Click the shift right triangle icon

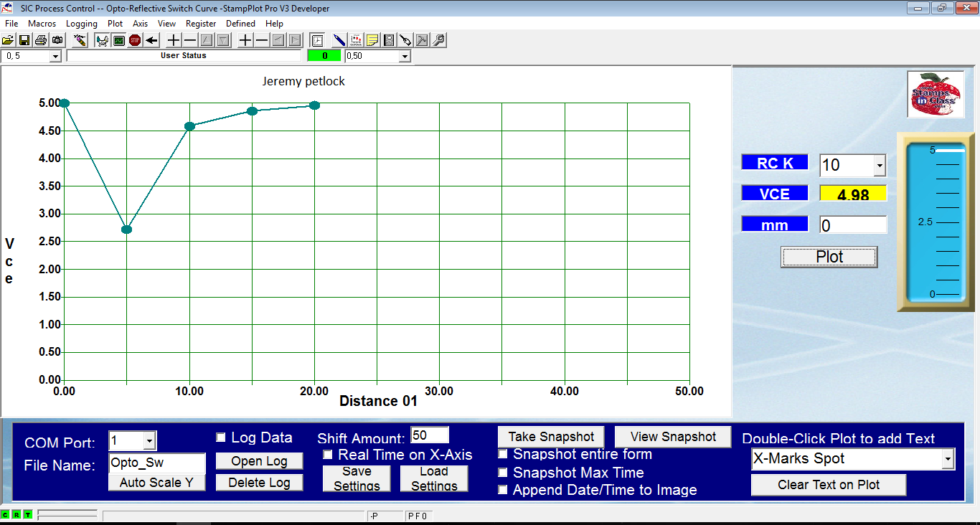pyautogui.click(x=295, y=40)
